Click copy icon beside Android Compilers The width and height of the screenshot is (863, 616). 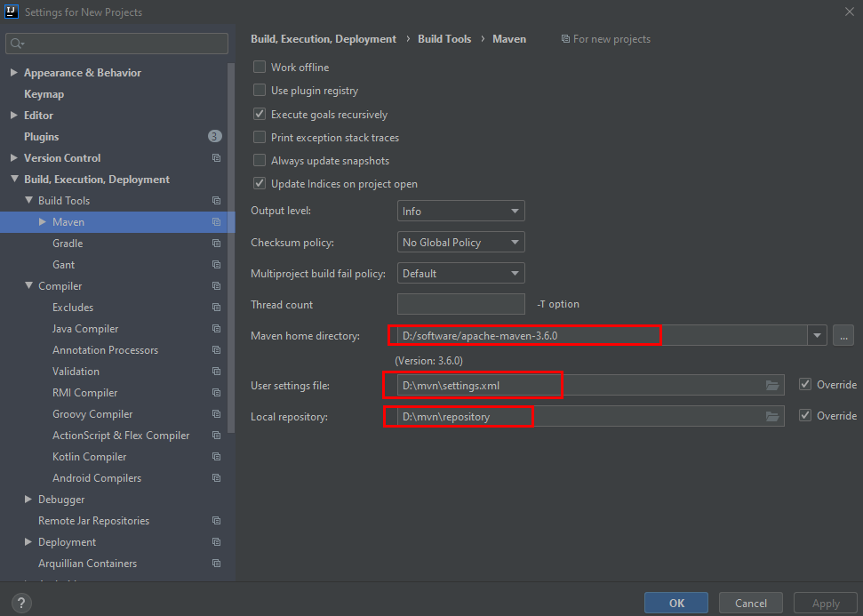[x=216, y=478]
